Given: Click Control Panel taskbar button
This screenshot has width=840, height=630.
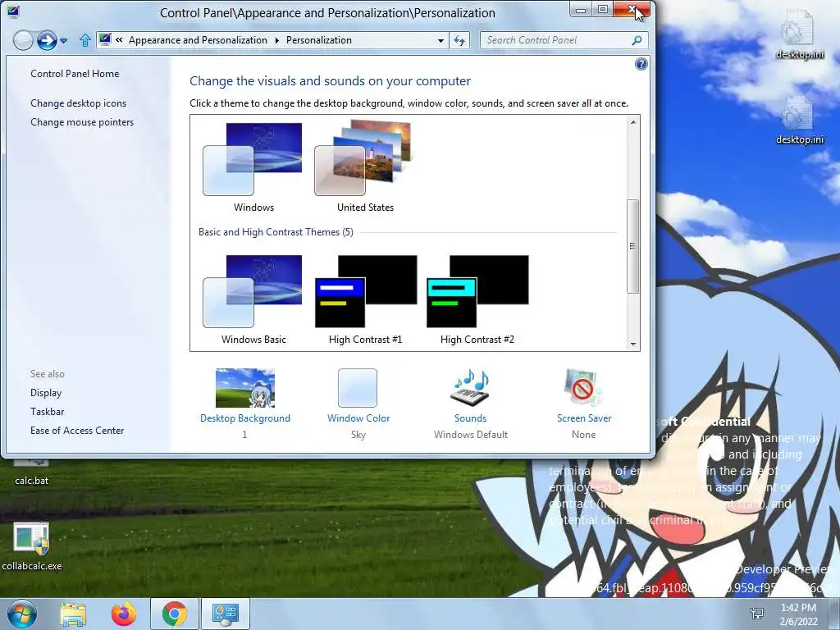Looking at the screenshot, I should pos(225,614).
